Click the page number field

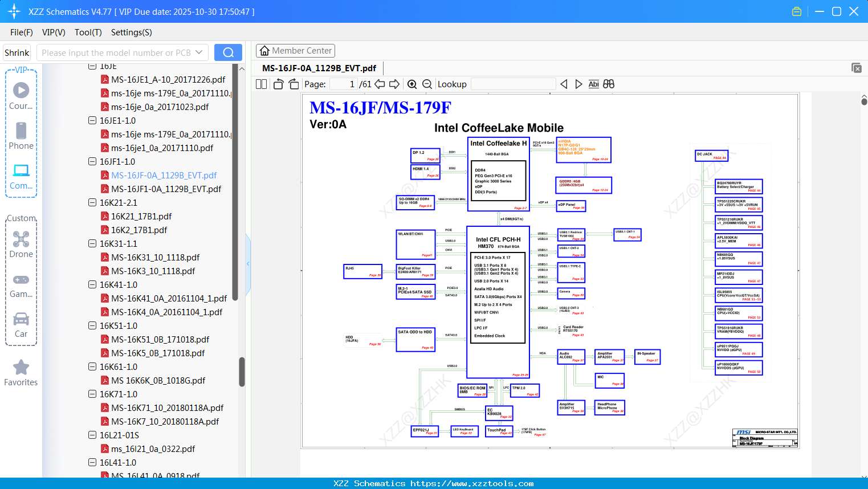(344, 84)
